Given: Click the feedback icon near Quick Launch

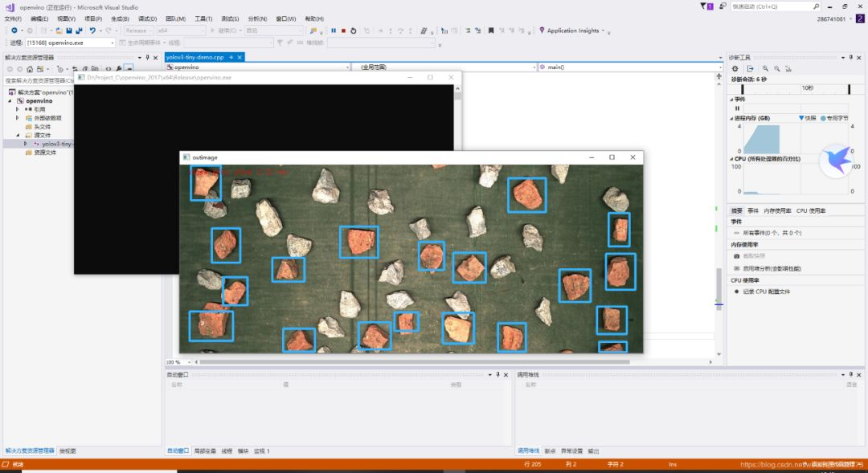Looking at the screenshot, I should [x=723, y=6].
